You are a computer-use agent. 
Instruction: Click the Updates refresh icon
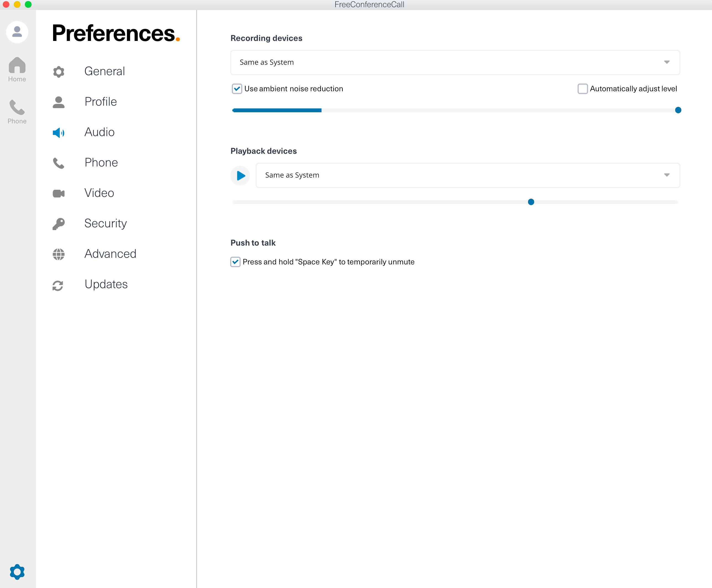[x=58, y=285]
